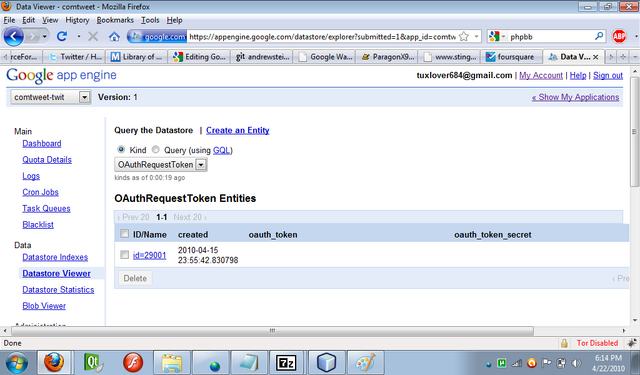Open the Blob Viewer link

click(44, 306)
